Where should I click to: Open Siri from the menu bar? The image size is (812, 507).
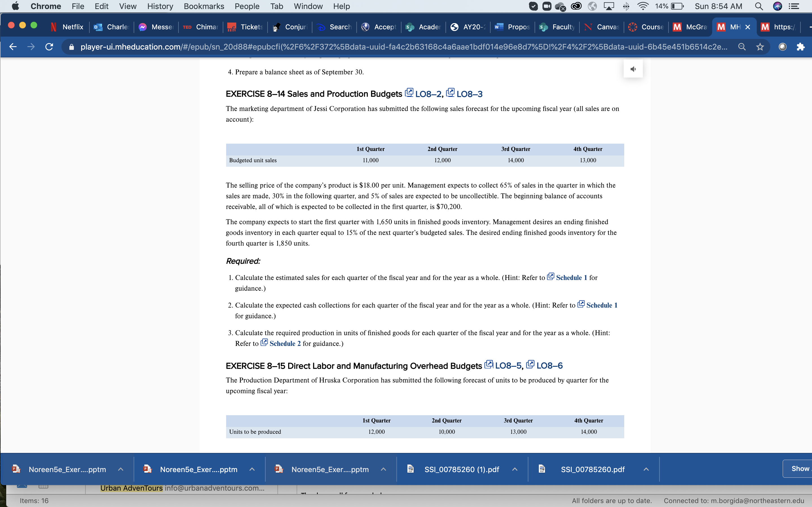tap(778, 6)
